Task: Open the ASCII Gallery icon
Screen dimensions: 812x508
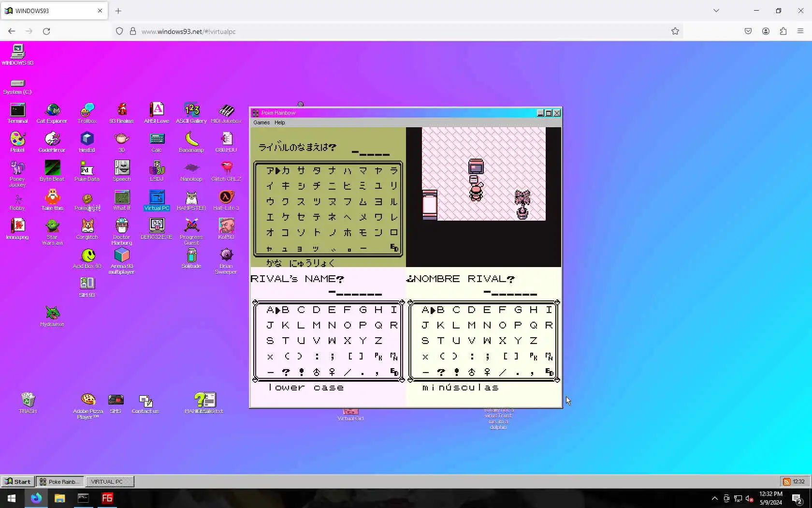Action: point(191,113)
